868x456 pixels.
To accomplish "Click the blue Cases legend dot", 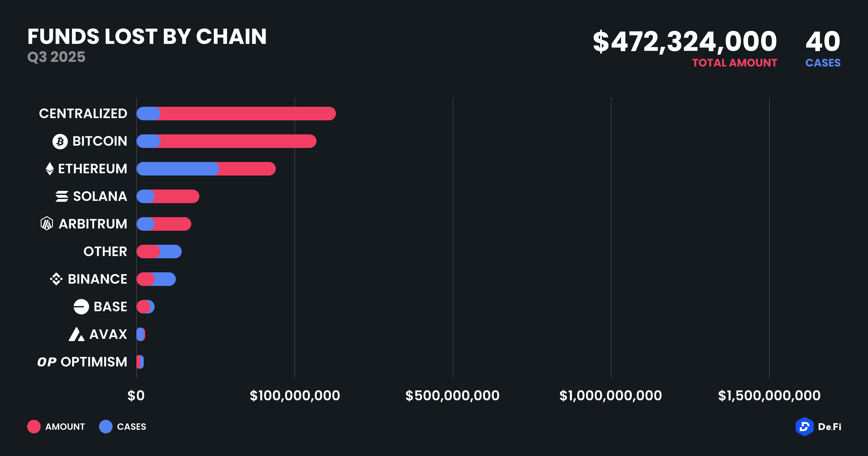I will 106,427.
